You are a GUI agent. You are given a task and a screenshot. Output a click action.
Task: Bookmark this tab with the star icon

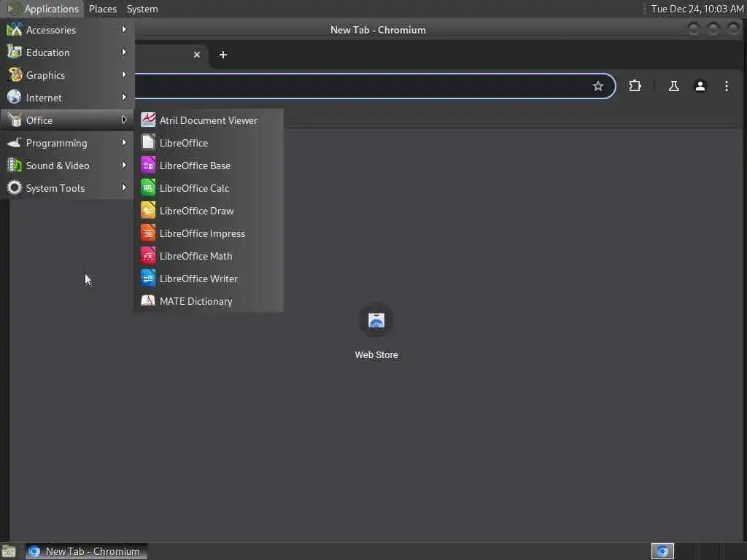(598, 86)
